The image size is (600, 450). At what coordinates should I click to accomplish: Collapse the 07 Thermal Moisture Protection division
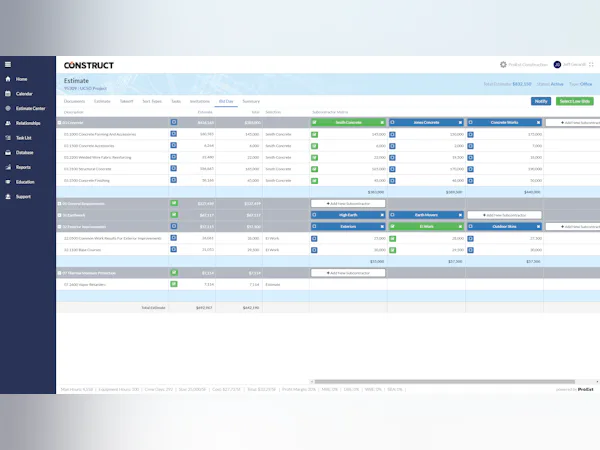[59, 273]
